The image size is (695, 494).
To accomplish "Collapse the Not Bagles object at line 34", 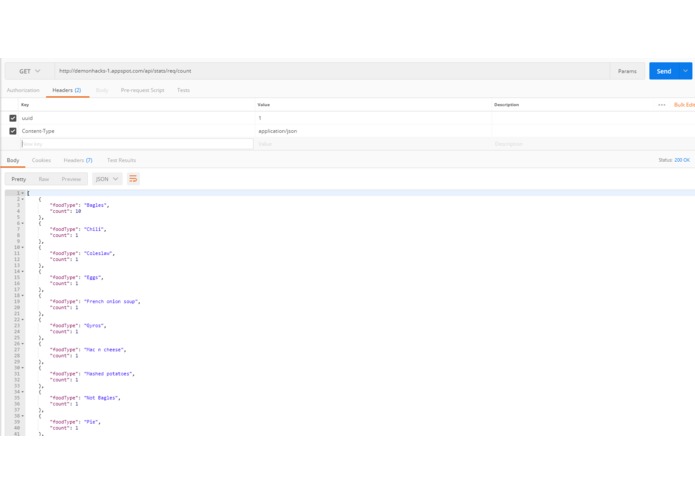I will (23, 392).
